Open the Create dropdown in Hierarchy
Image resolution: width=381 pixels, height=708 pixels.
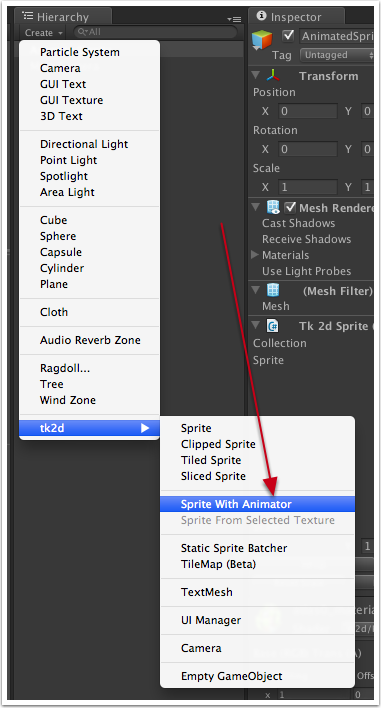pyautogui.click(x=43, y=33)
